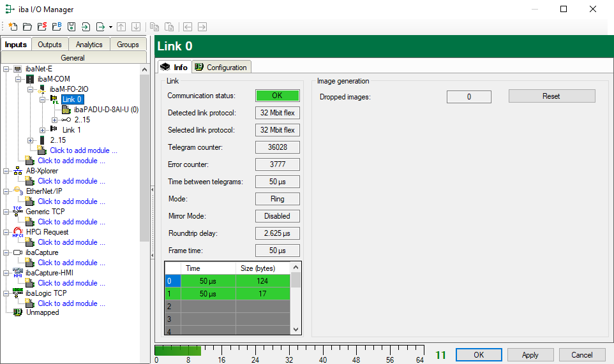
Task: Click the HPCi Request tree icon
Action: coord(18,232)
